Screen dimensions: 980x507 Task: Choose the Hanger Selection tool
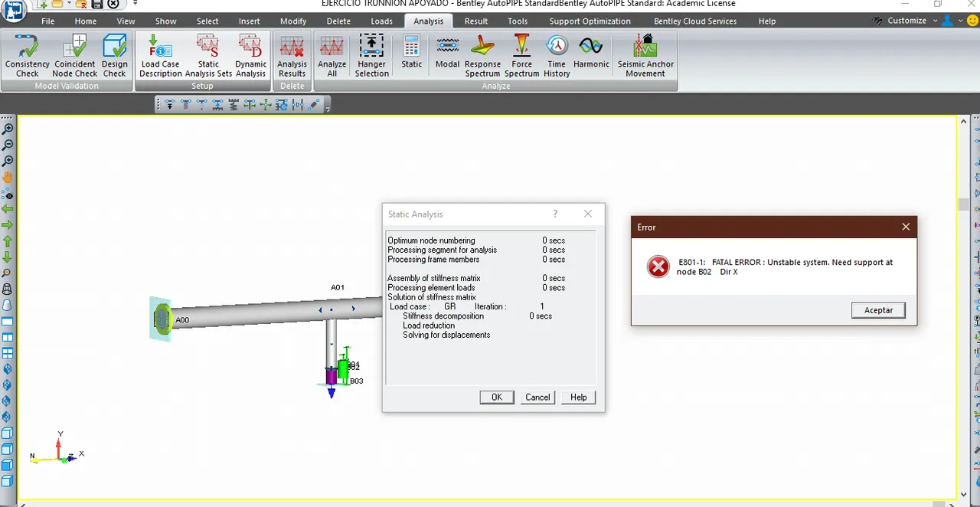point(371,56)
